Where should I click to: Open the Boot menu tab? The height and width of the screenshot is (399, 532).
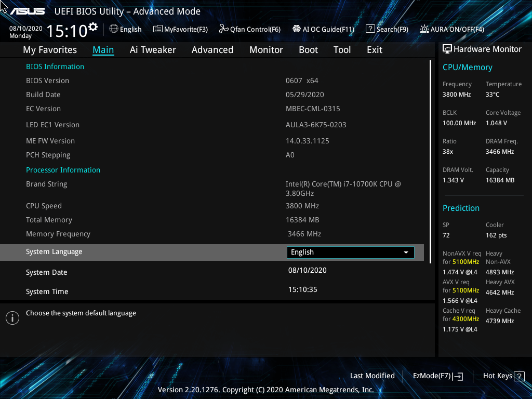point(308,49)
